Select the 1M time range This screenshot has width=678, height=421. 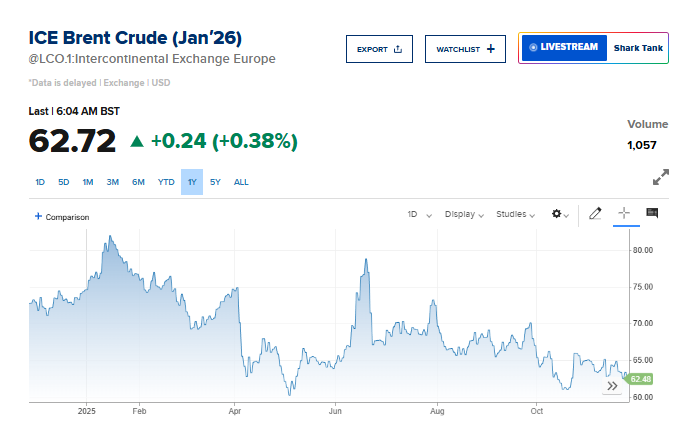point(88,182)
